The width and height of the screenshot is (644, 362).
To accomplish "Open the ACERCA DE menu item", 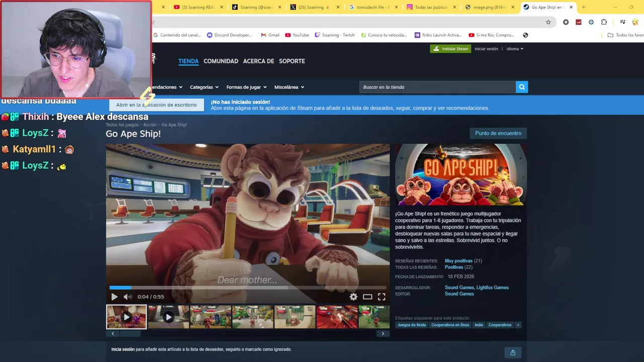I will click(259, 61).
